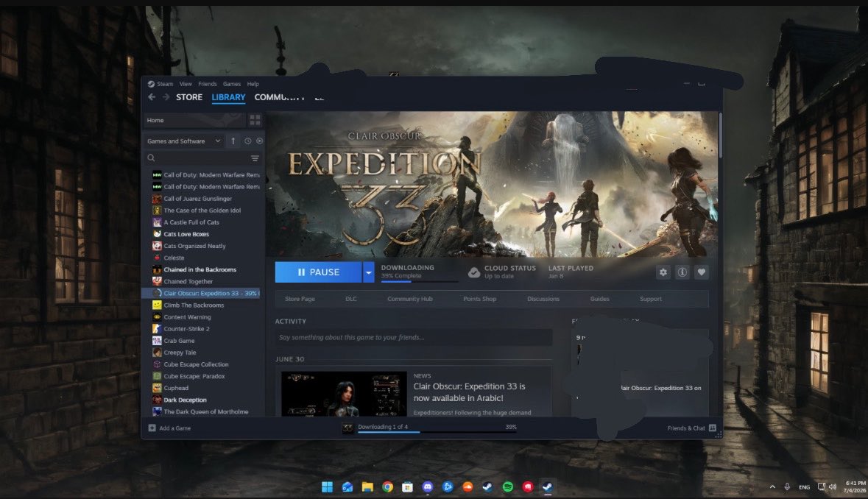Go forward with the right arrow
Screen dimensions: 868x499
[166, 97]
